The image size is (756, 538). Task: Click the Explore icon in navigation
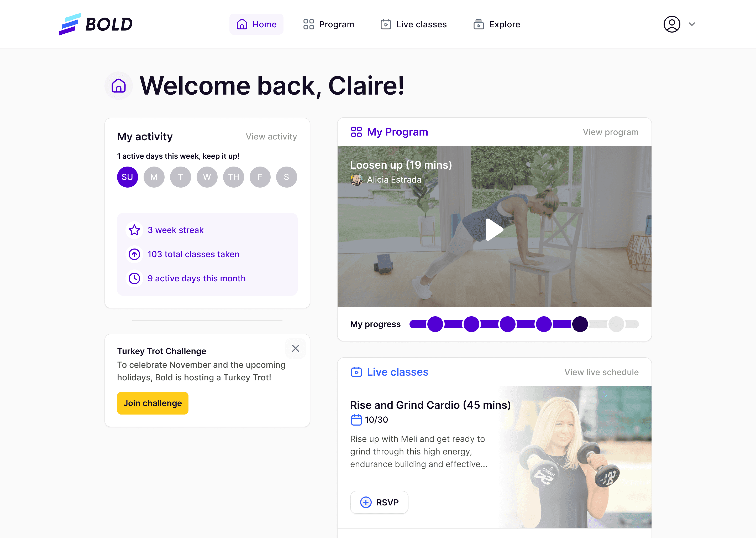(x=478, y=24)
